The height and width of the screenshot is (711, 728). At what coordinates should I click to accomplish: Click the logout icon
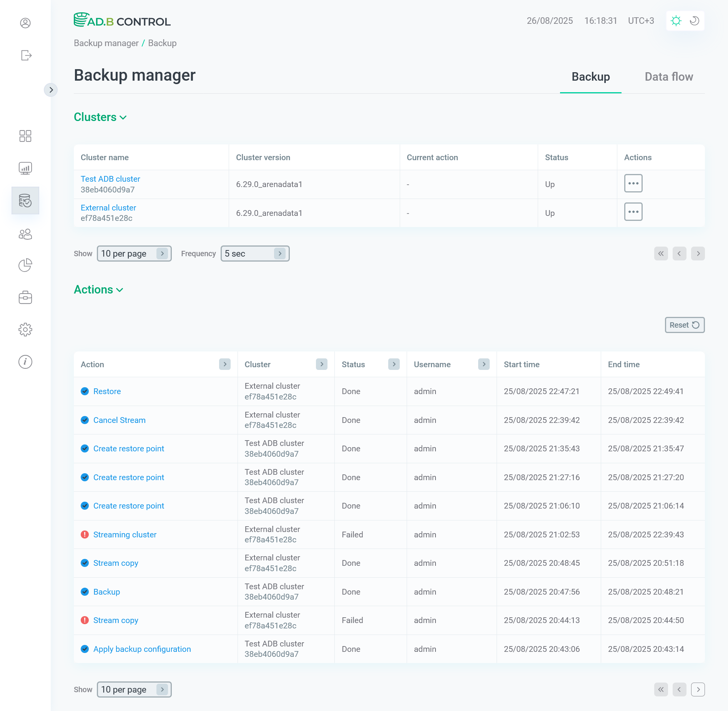point(25,55)
